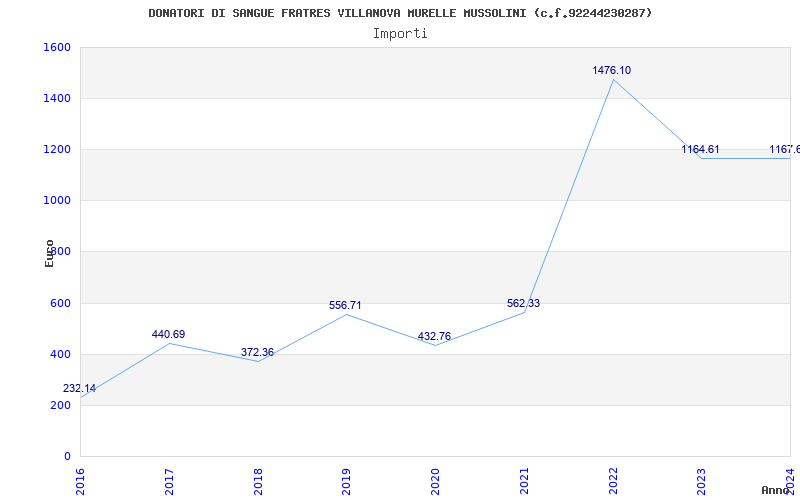
Task: Click the 1476.10 peak data label
Action: [611, 71]
